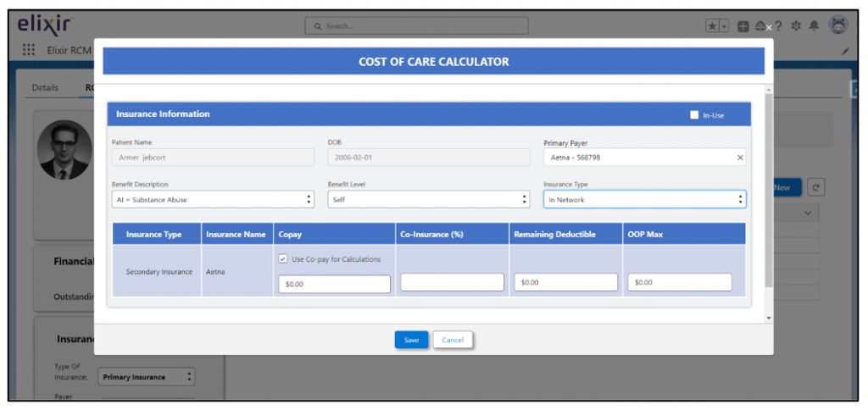Open the Insurance Type dropdown
The width and height of the screenshot is (868, 410).
pyautogui.click(x=644, y=200)
